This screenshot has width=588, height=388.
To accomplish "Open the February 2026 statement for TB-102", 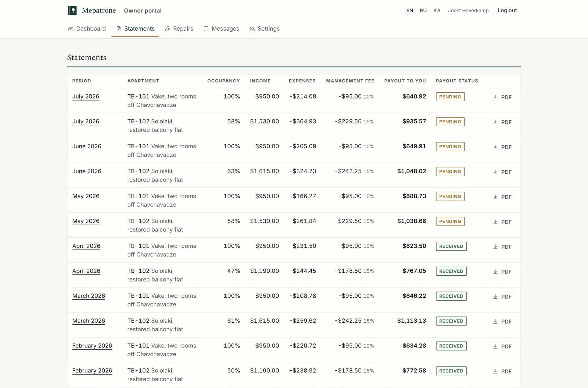I will pyautogui.click(x=92, y=371).
